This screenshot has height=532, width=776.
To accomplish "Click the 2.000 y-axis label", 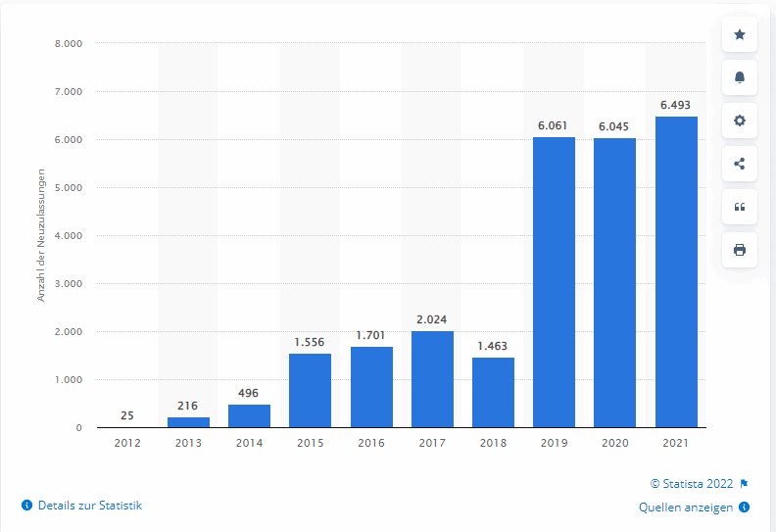I will pyautogui.click(x=69, y=331).
